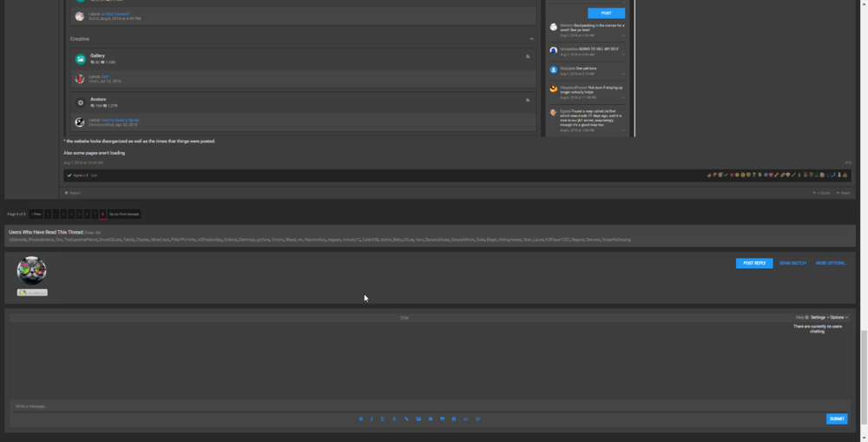This screenshot has height=442, width=868.
Task: Open user Rhododendron in readers list
Action: (x=41, y=240)
